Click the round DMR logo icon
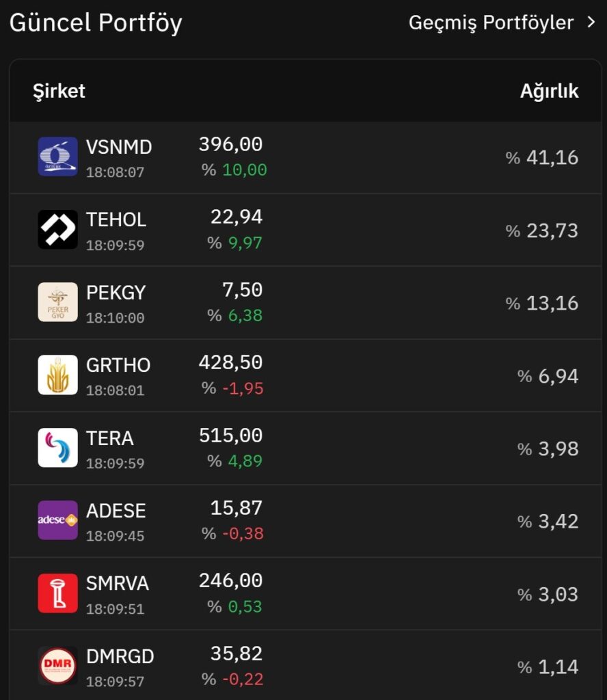The image size is (607, 700). (x=57, y=666)
